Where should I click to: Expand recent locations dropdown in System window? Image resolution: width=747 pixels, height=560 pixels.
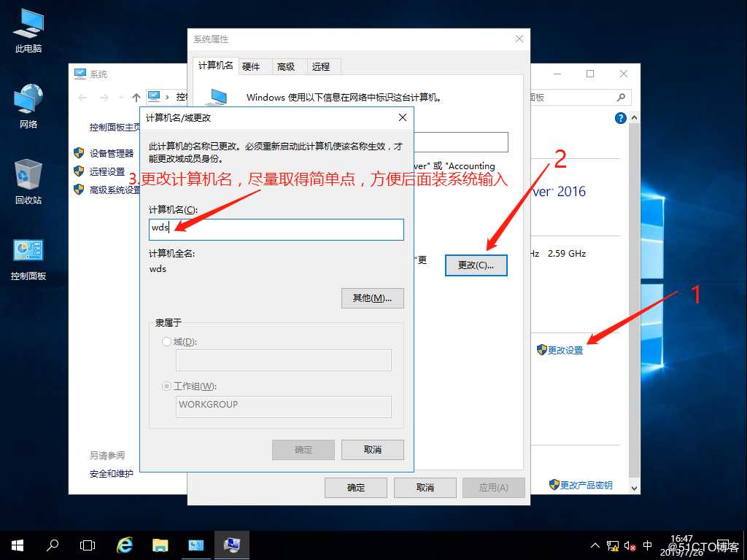tap(121, 98)
